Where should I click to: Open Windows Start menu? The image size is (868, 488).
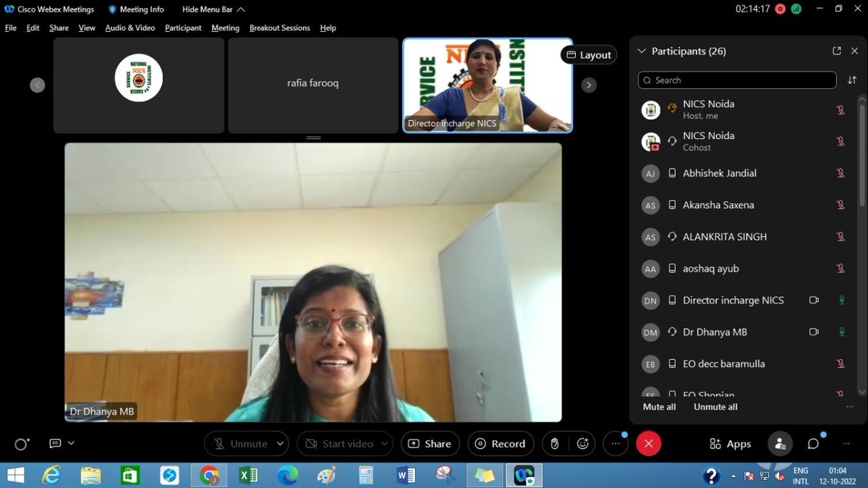14,476
